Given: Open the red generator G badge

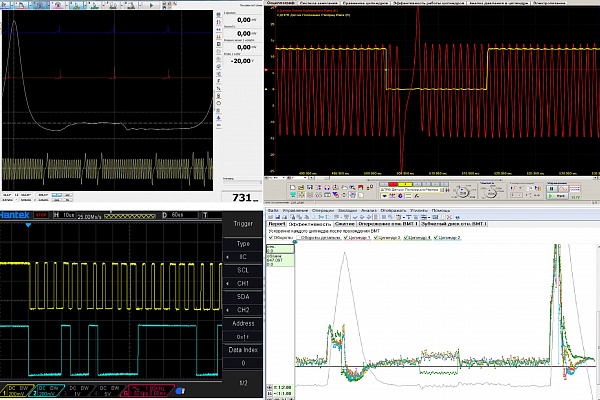Looking at the screenshot, I should click(147, 390).
